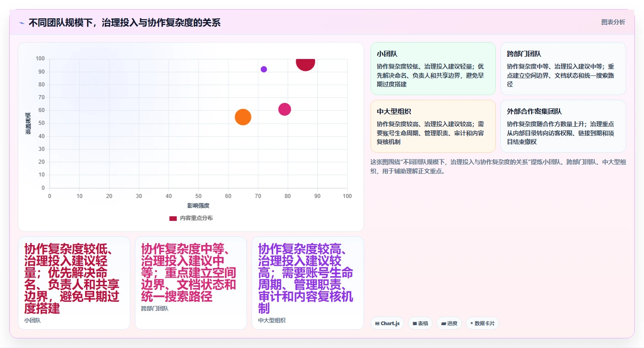
Task: Open the 中大型组织 orange info card
Action: (x=433, y=126)
